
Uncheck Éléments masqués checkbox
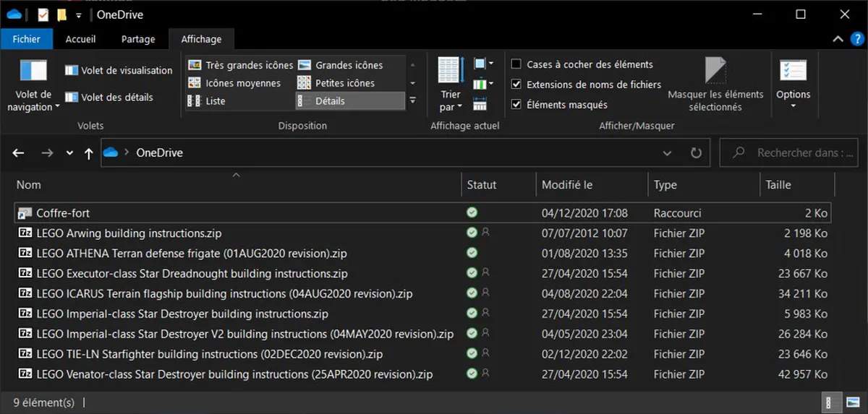coord(516,105)
